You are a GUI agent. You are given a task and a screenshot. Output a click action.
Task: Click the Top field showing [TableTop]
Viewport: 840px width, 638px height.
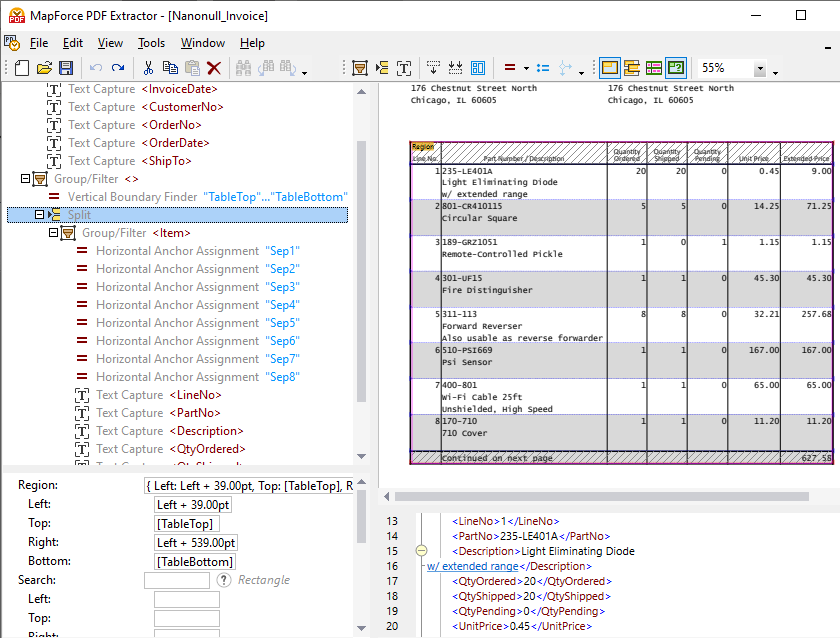point(184,524)
